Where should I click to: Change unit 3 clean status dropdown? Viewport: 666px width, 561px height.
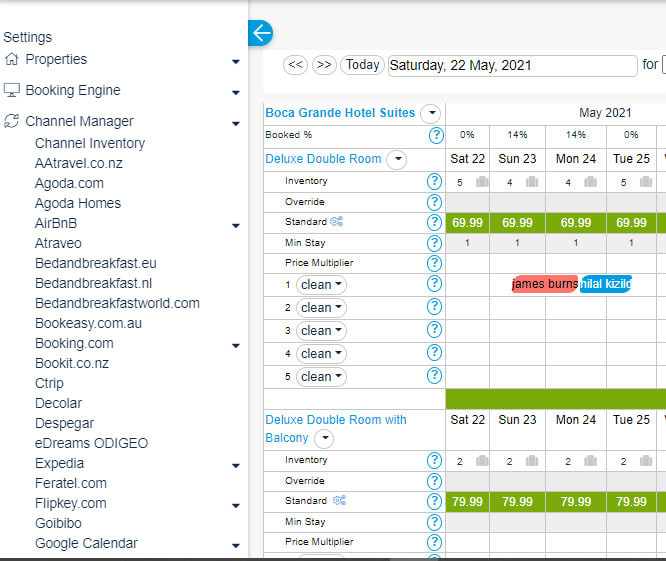[321, 330]
